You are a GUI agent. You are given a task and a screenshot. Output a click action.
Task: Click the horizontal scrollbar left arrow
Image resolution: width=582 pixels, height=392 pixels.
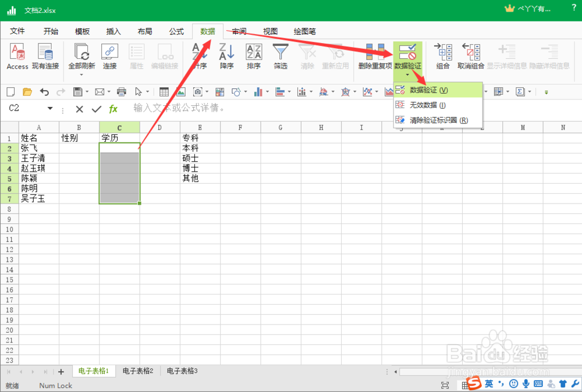(x=395, y=372)
